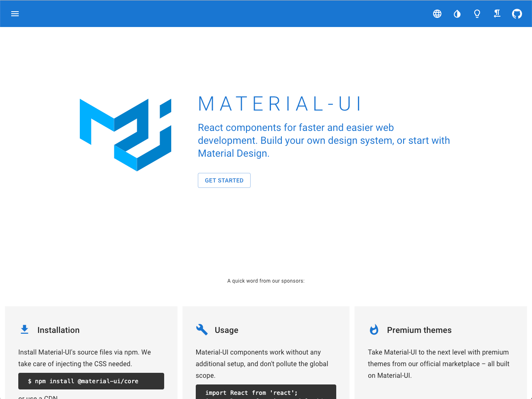
Task: Toggle dark mode with the contrast icon
Action: click(x=457, y=13)
